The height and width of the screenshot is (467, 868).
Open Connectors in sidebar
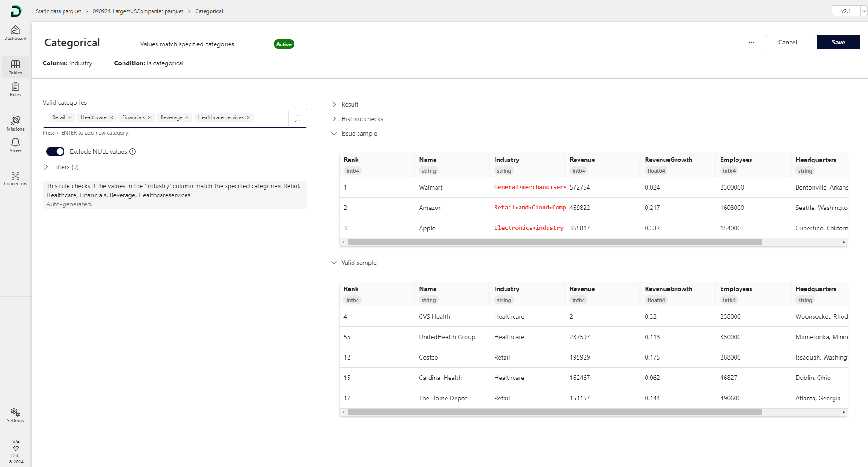tap(15, 178)
